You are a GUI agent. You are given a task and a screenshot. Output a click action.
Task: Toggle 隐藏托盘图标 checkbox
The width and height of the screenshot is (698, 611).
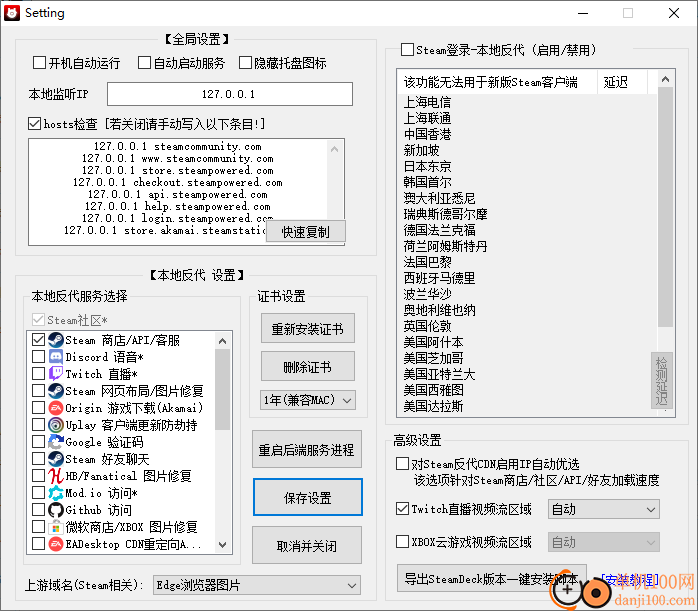click(245, 63)
